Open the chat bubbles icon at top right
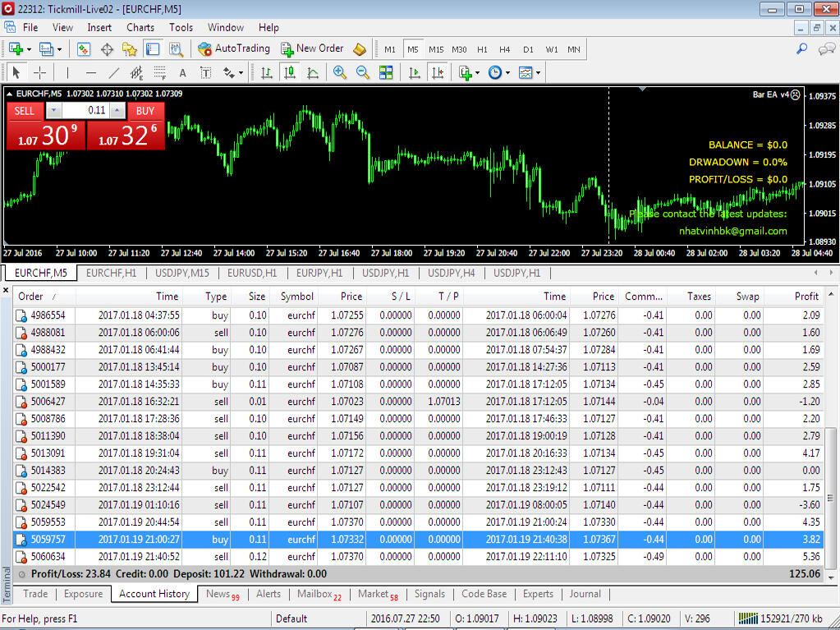 (827, 49)
